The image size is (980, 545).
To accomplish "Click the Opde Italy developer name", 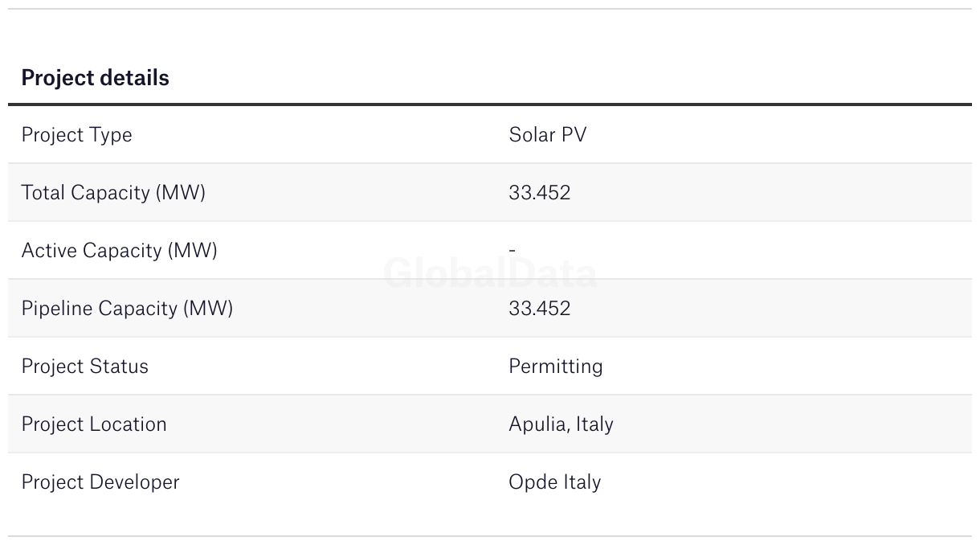I will (554, 482).
